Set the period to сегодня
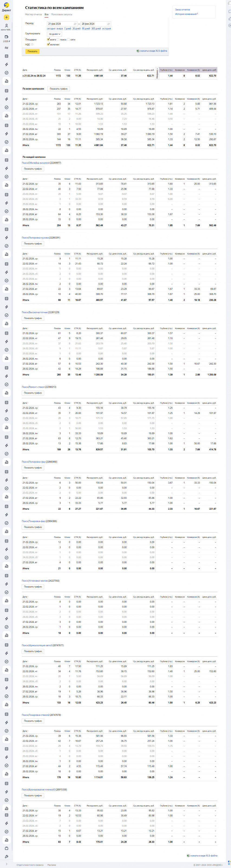The width and height of the screenshot is (231, 868). pos(51,29)
